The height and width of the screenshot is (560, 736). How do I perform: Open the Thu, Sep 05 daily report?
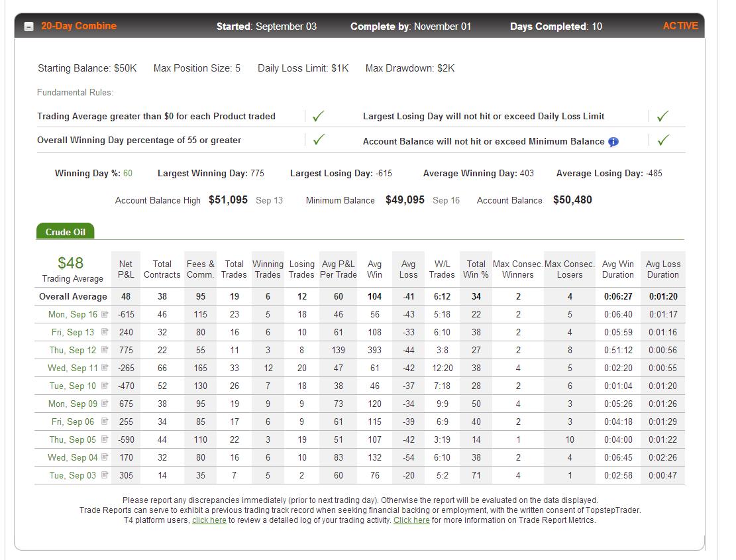pos(73,440)
